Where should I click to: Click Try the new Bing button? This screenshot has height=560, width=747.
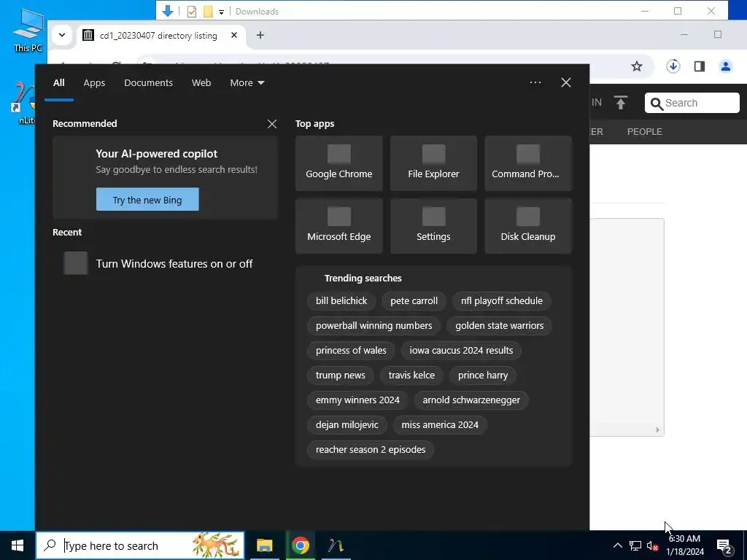tap(147, 200)
